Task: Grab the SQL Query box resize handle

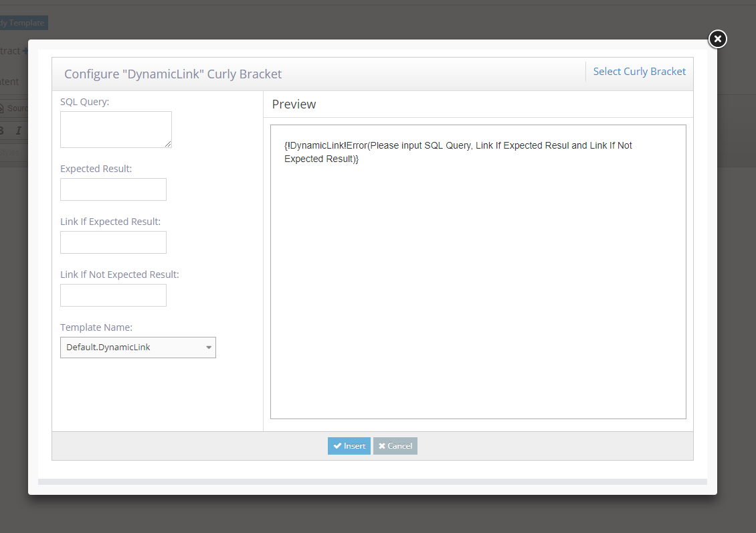Action: coord(168,144)
